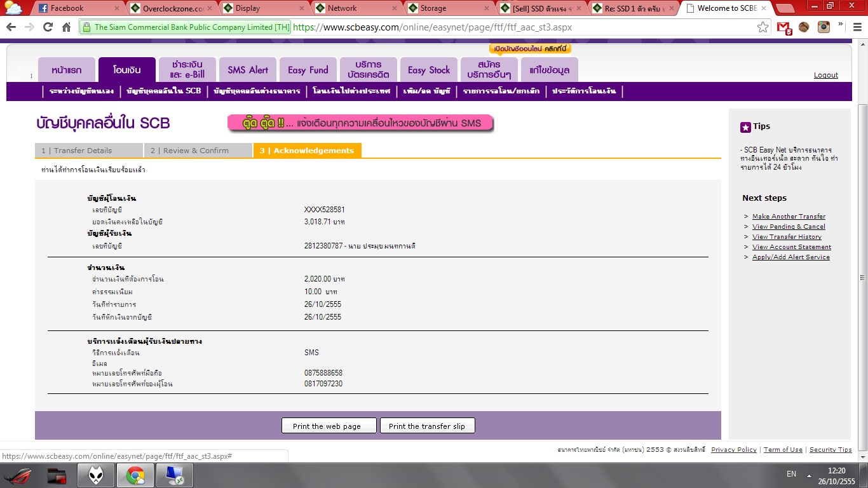Open the View Pending & Cancel link

coord(789,227)
